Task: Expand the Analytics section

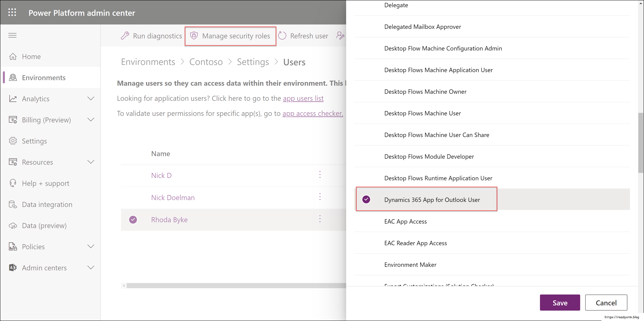Action: [x=91, y=99]
